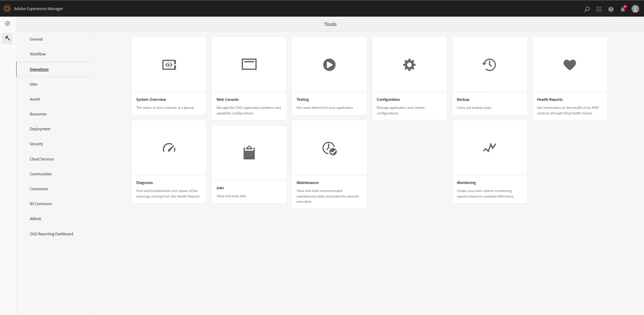Open the Configuration title link
Viewport: 644px width, 315px height.
click(388, 99)
